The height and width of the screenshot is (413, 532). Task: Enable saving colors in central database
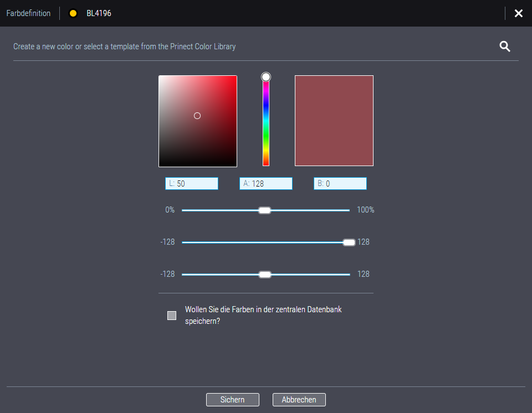(172, 316)
